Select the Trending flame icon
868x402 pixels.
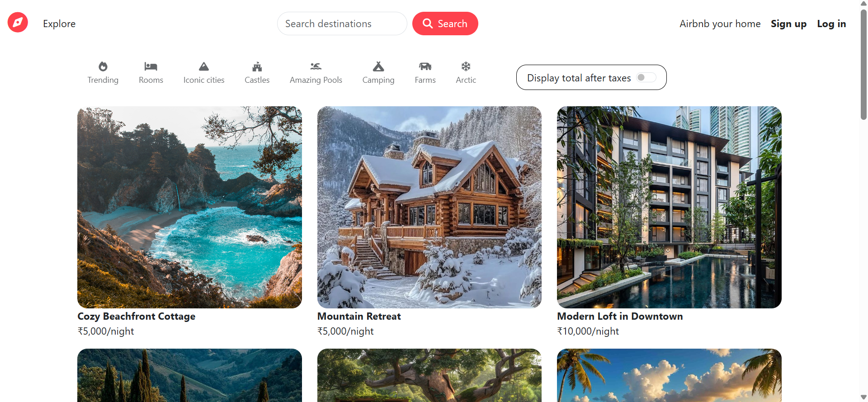(x=103, y=66)
